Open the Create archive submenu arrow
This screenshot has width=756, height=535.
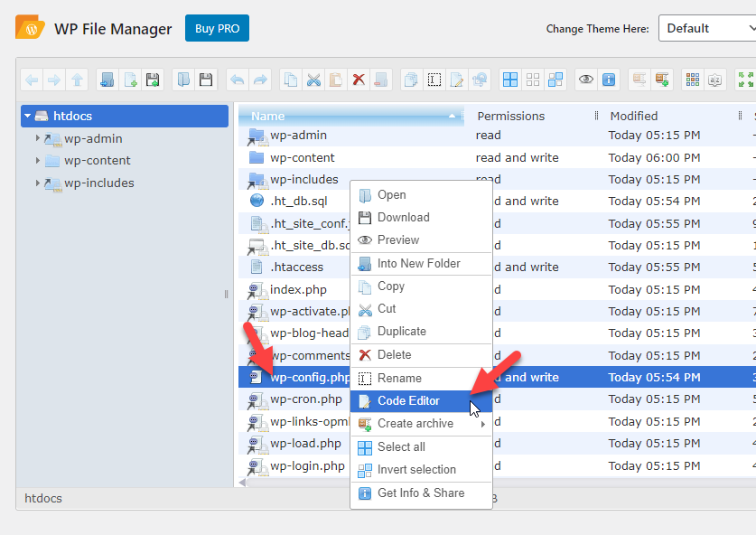click(x=482, y=424)
